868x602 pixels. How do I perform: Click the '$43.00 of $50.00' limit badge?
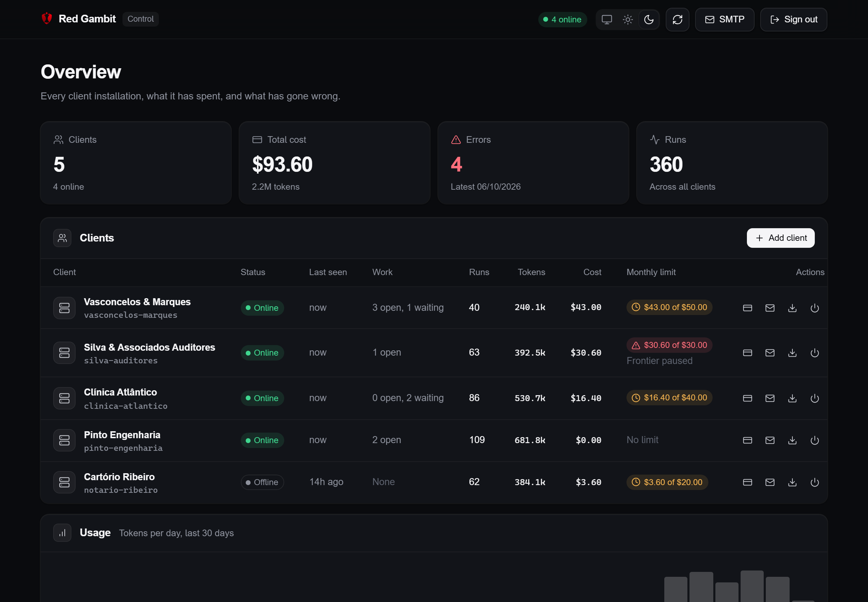(669, 307)
